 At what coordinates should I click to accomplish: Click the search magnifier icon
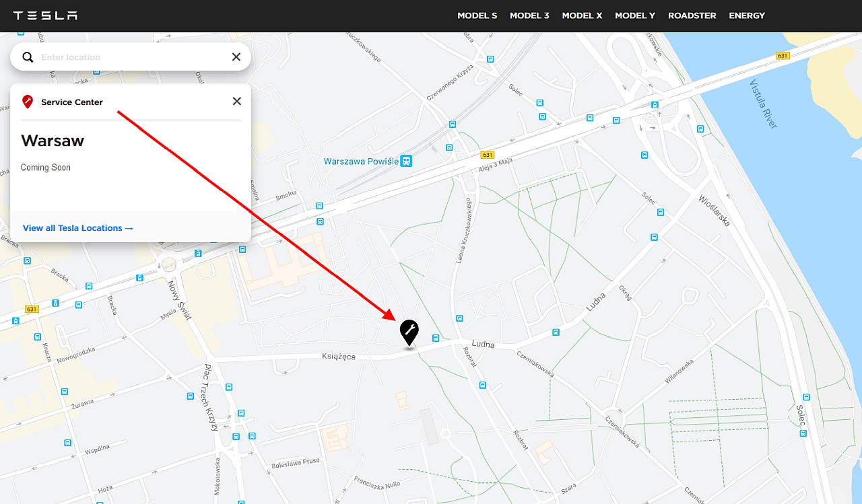pyautogui.click(x=28, y=57)
